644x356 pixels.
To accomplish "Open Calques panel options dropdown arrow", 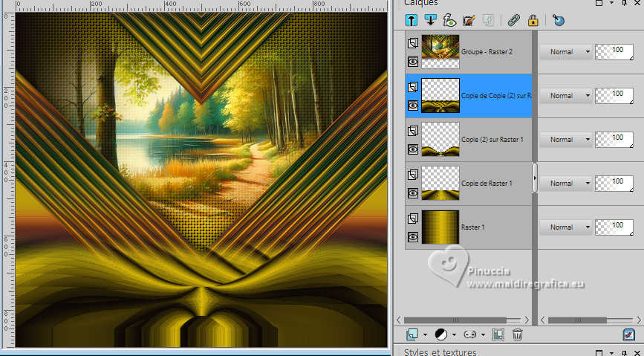I will (611, 3).
